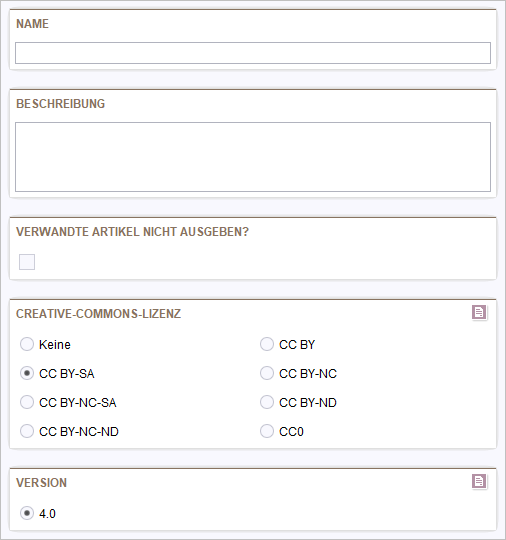The width and height of the screenshot is (506, 540).
Task: Click inside the Beschreibung text area
Action: [253, 157]
